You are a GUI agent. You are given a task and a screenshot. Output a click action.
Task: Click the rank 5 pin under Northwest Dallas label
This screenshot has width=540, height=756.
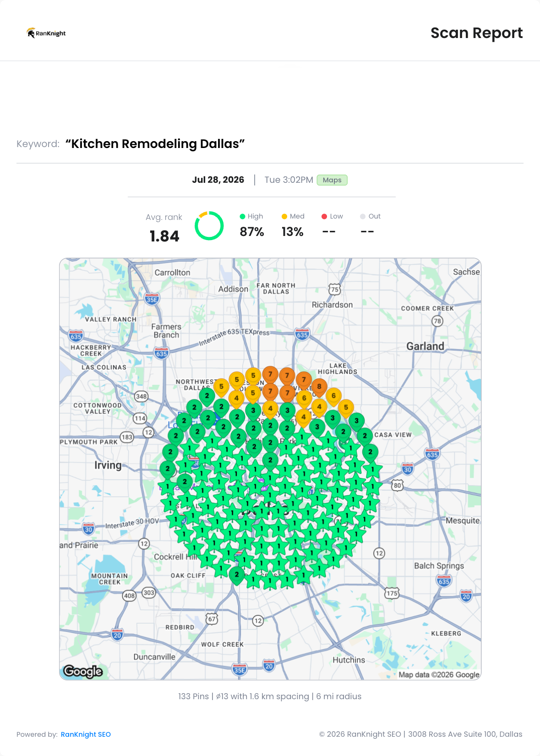221,388
